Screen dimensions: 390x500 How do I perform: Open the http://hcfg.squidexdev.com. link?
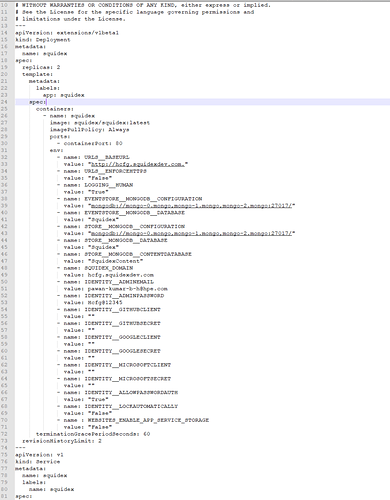(x=138, y=164)
